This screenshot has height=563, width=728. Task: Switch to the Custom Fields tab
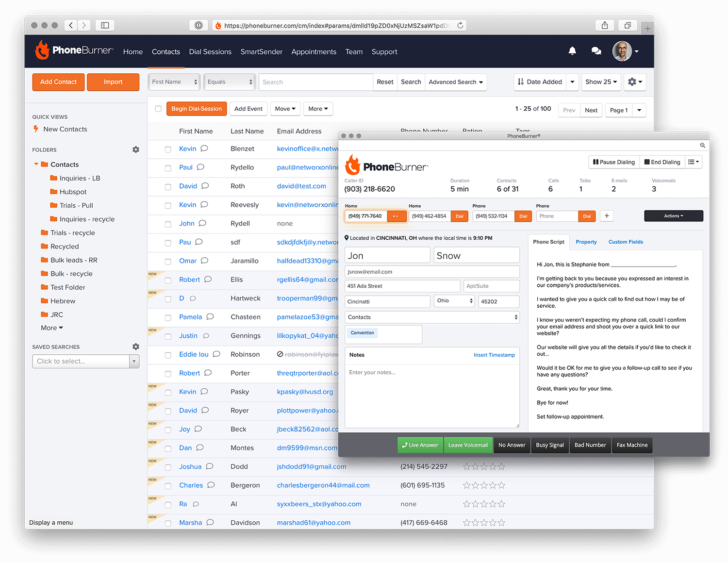tap(626, 242)
